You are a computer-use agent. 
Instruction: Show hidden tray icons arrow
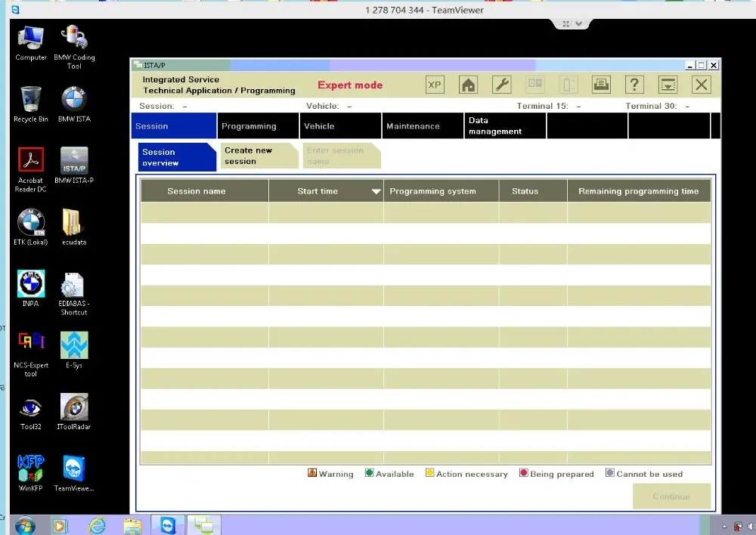click(724, 527)
